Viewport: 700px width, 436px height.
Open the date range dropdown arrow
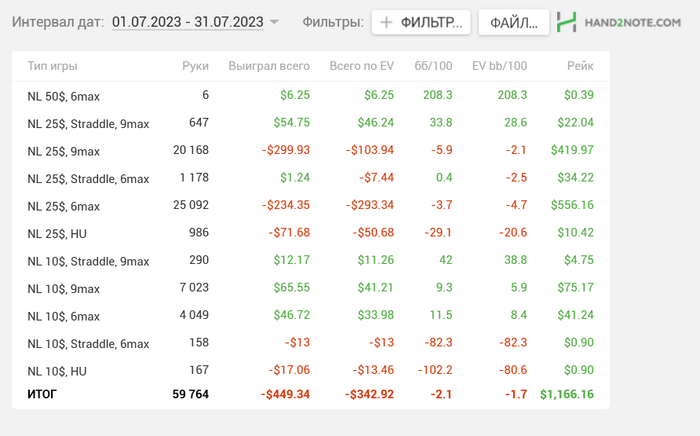click(x=274, y=22)
